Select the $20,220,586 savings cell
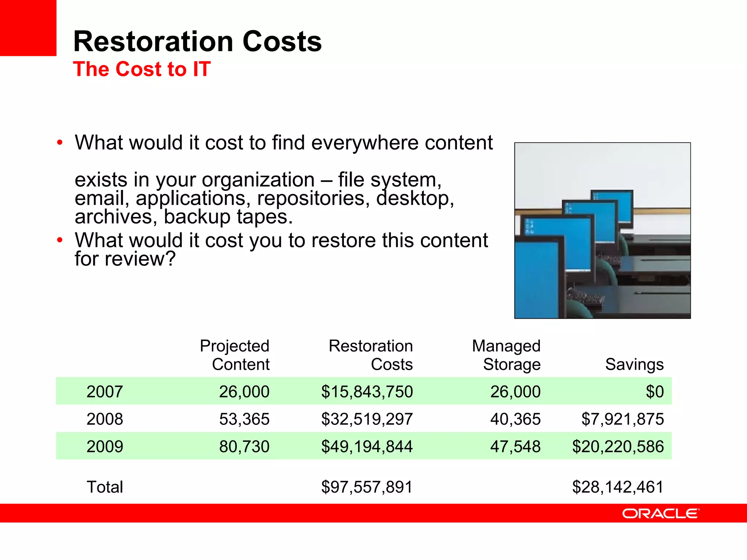The image size is (747, 560). tap(618, 446)
